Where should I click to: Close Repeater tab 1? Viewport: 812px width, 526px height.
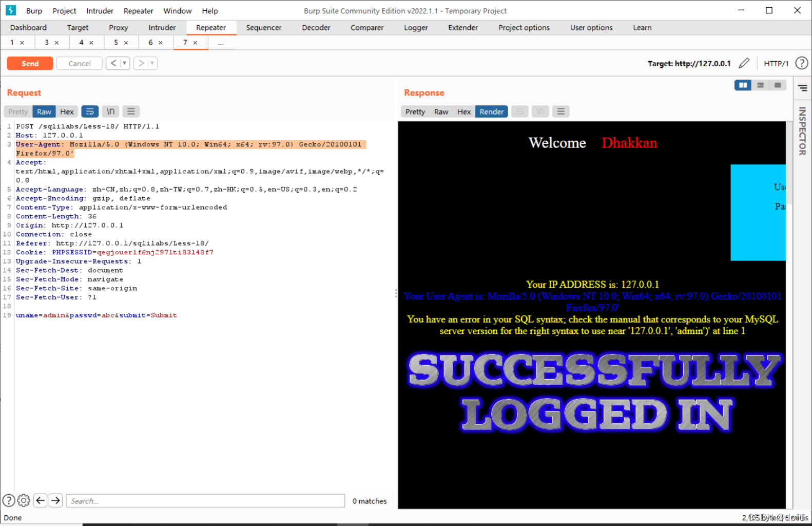(x=22, y=43)
